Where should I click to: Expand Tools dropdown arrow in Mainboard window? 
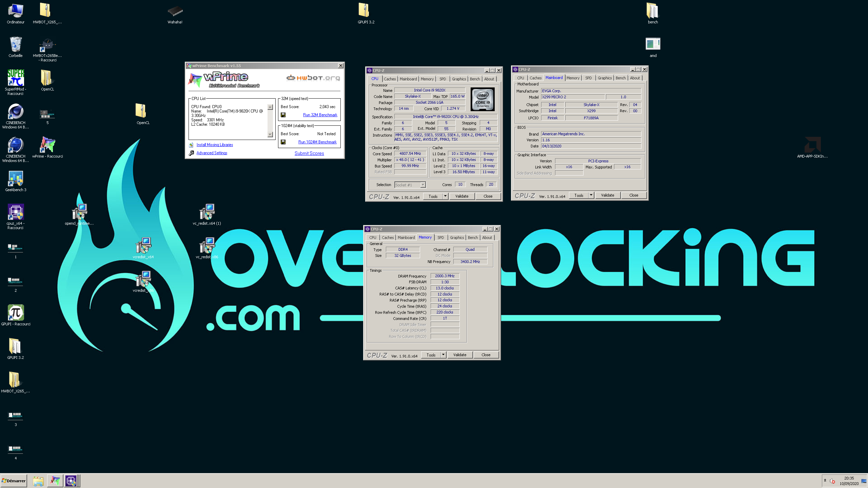point(591,195)
